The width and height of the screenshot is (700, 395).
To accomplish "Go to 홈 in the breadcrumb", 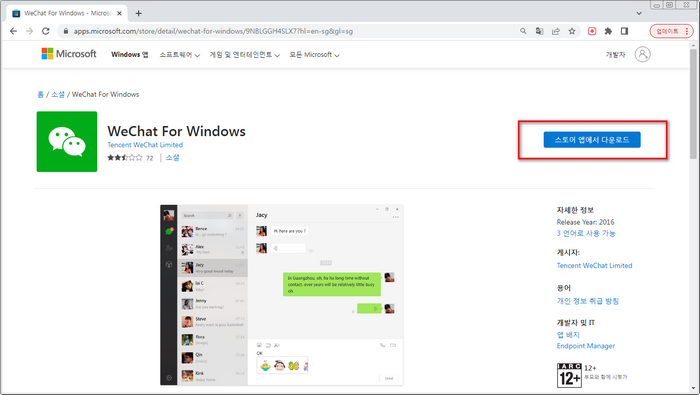I will (41, 94).
